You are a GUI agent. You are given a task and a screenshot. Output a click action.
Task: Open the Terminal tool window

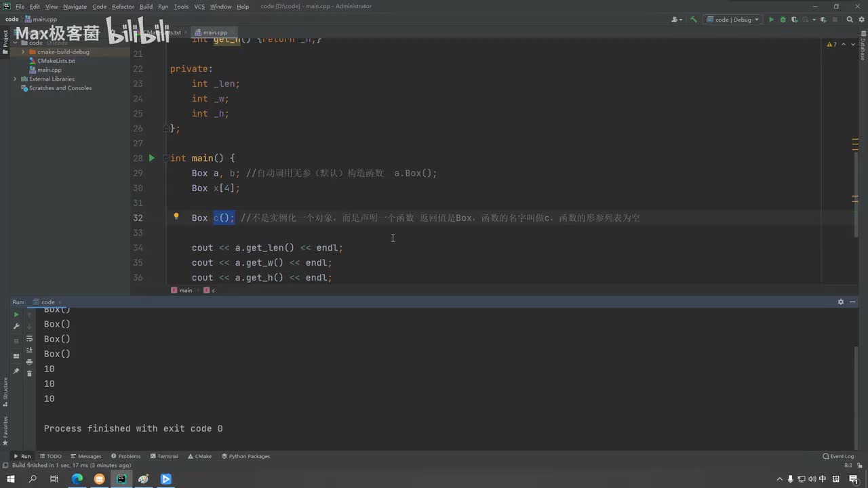pyautogui.click(x=164, y=456)
